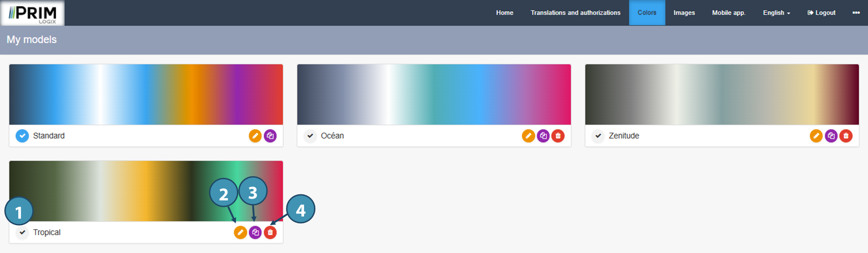Image resolution: width=868 pixels, height=253 pixels.
Task: Click the PRIM Logix logo
Action: pos(33,13)
